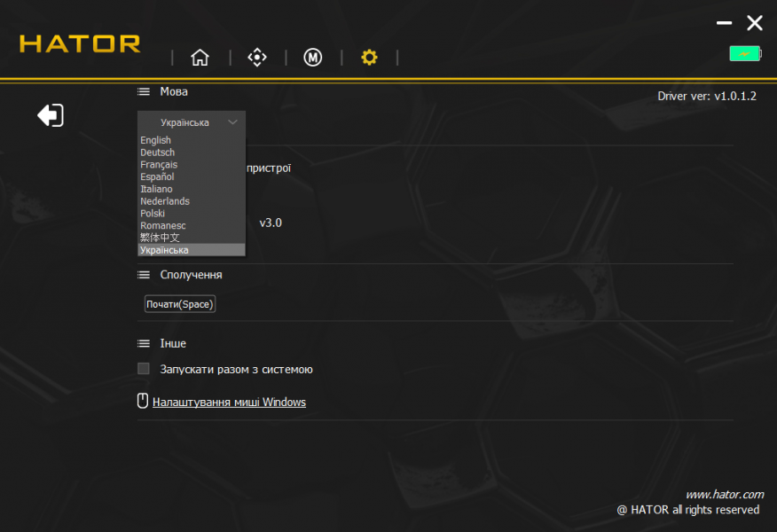Screen dimensions: 777x532
Task: Select Polski language option
Action: click(x=153, y=214)
